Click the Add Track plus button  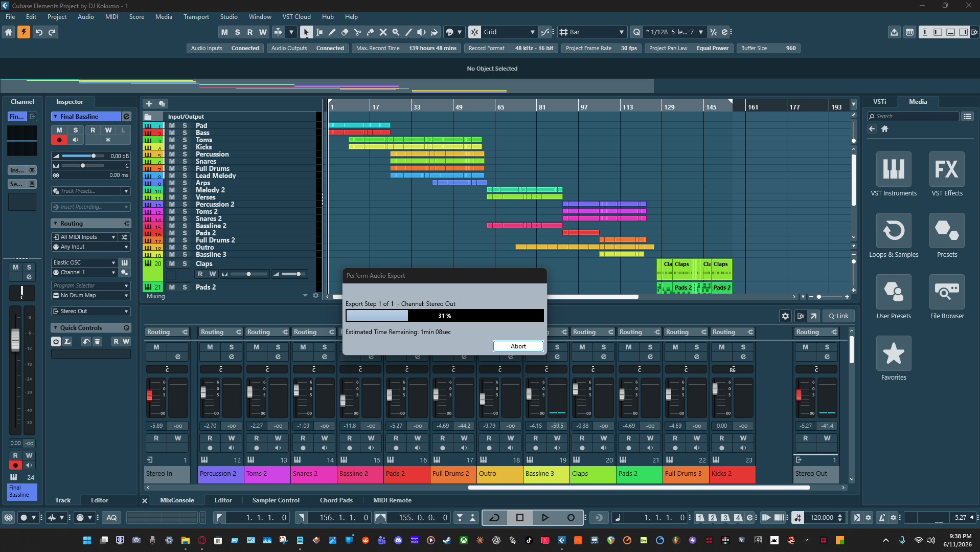pos(149,103)
